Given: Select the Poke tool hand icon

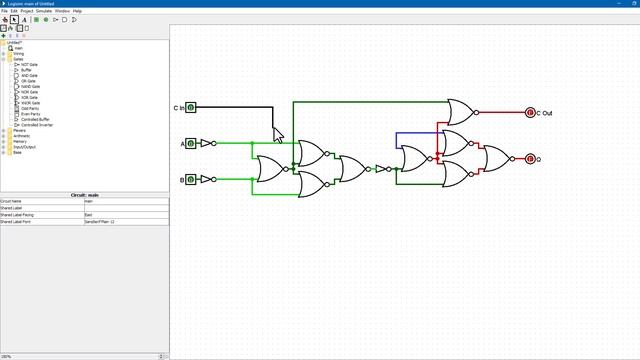Looking at the screenshot, I should [5, 20].
